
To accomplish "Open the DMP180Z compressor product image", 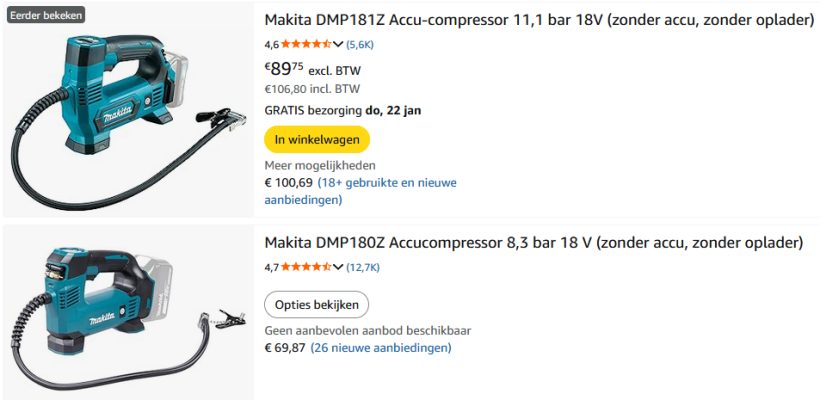I will 127,312.
